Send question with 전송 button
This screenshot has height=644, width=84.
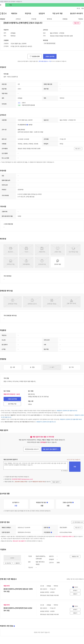point(75,467)
